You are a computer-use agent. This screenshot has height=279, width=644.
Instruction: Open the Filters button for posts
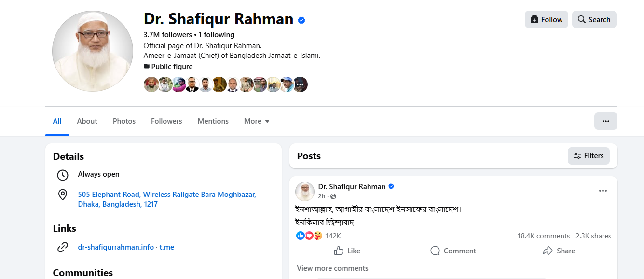(x=589, y=156)
